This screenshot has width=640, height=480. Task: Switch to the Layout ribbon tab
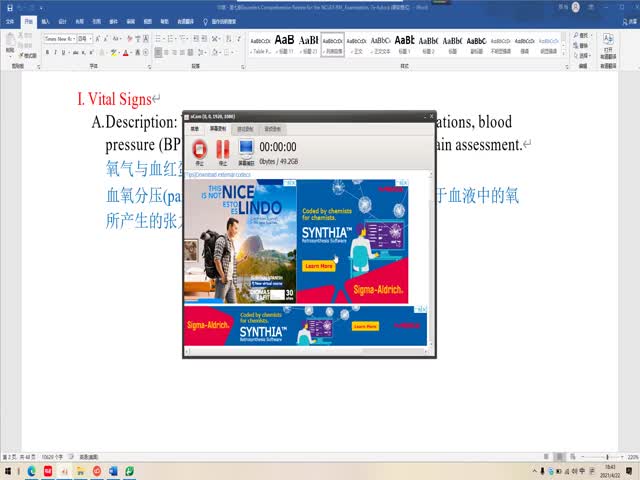pos(80,22)
